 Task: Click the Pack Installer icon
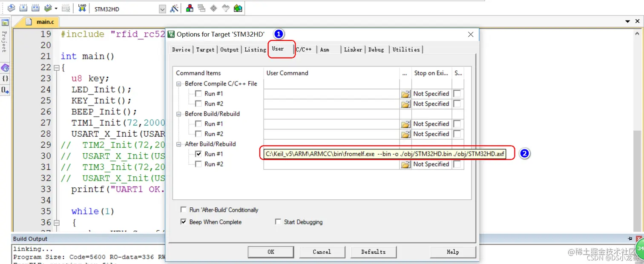click(238, 9)
